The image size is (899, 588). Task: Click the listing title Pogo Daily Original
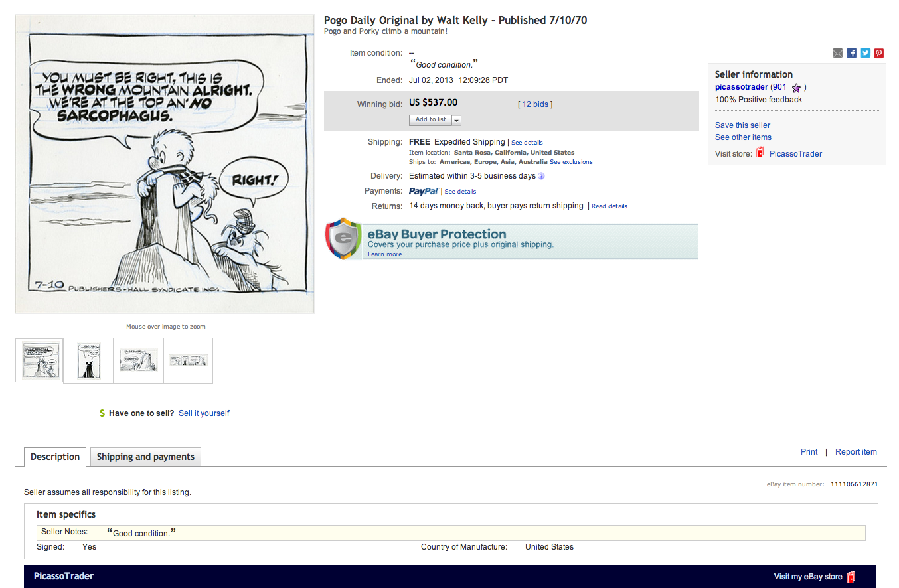[455, 20]
